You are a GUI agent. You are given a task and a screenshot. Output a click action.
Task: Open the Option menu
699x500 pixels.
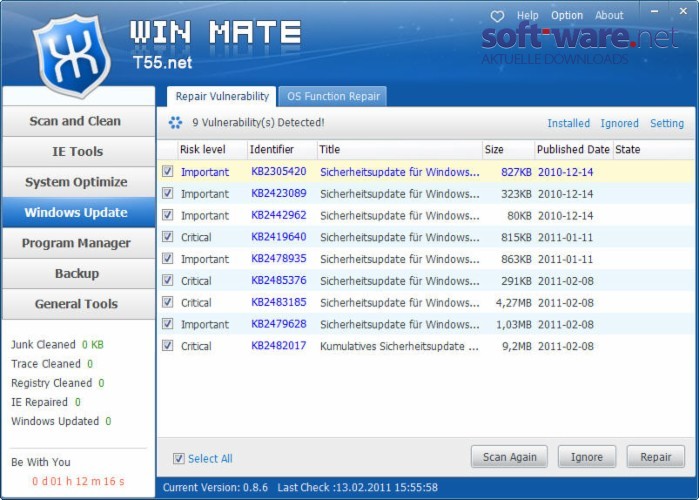coord(567,16)
